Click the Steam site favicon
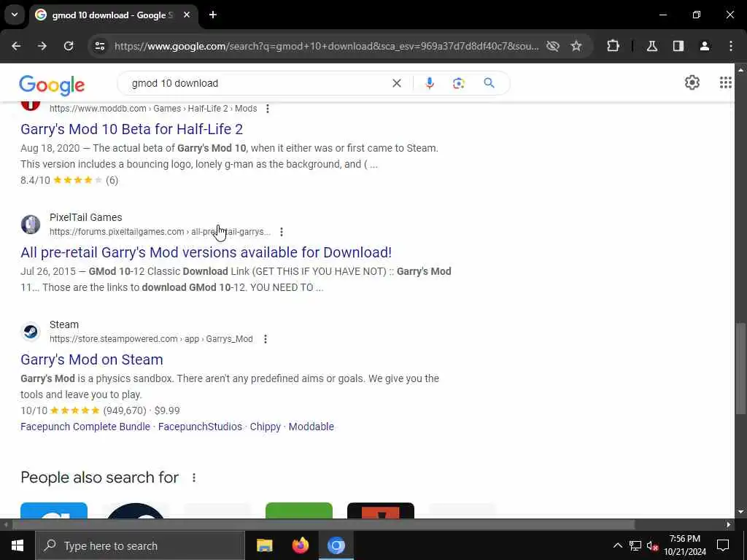 point(31,332)
